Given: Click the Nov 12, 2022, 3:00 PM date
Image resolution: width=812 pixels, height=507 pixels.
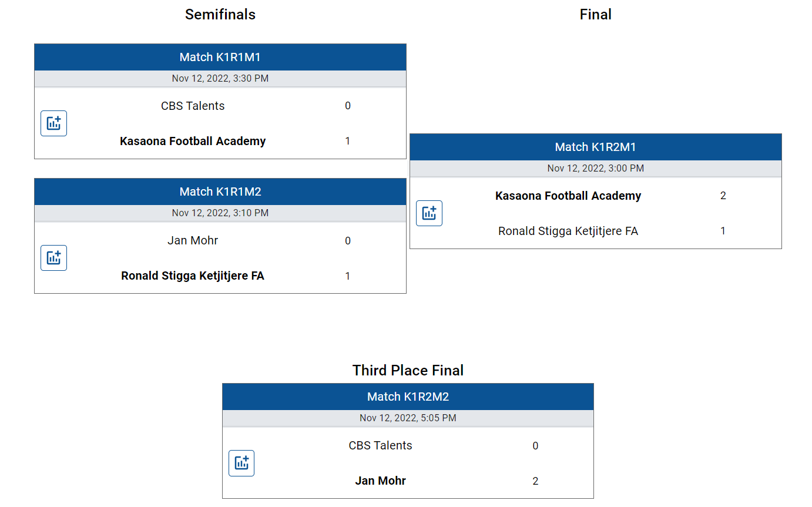Looking at the screenshot, I should coord(596,168).
